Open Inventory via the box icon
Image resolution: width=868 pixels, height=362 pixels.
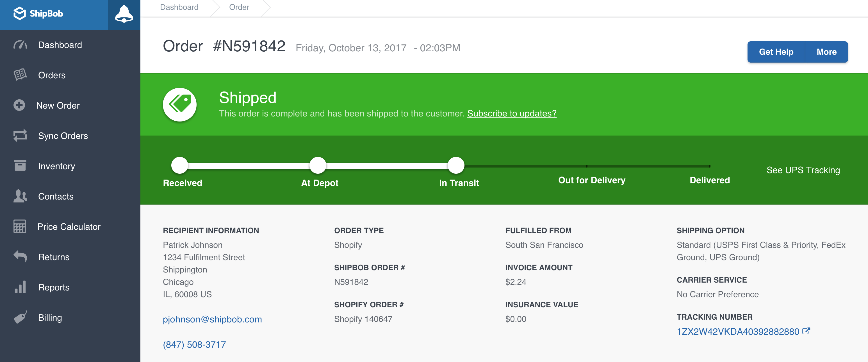(x=20, y=166)
